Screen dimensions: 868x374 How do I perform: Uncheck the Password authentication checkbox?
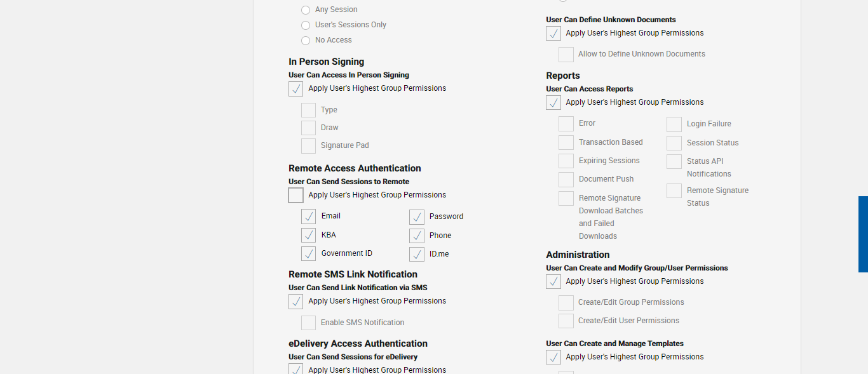click(417, 217)
